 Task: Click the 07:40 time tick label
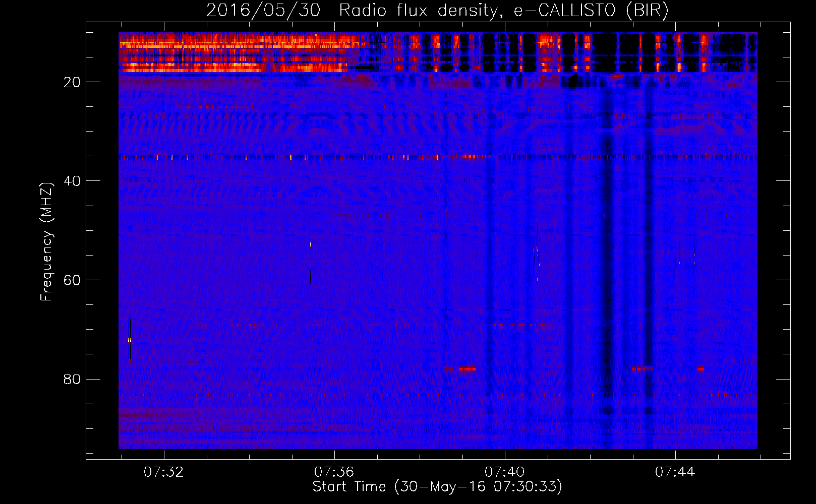pos(504,472)
